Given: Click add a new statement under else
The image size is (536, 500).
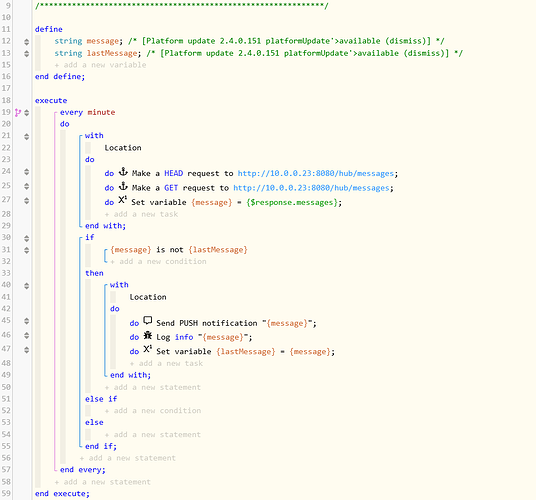Looking at the screenshot, I should (152, 435).
